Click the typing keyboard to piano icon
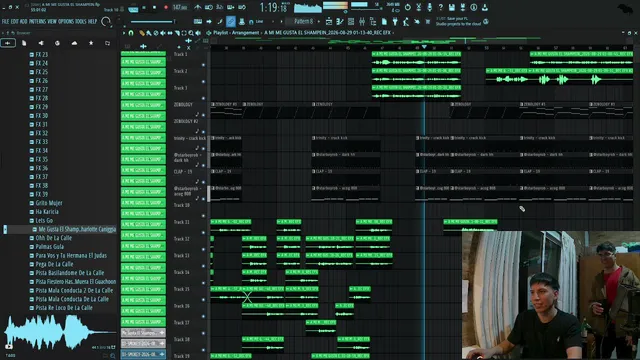The image size is (640, 360). (x=198, y=22)
